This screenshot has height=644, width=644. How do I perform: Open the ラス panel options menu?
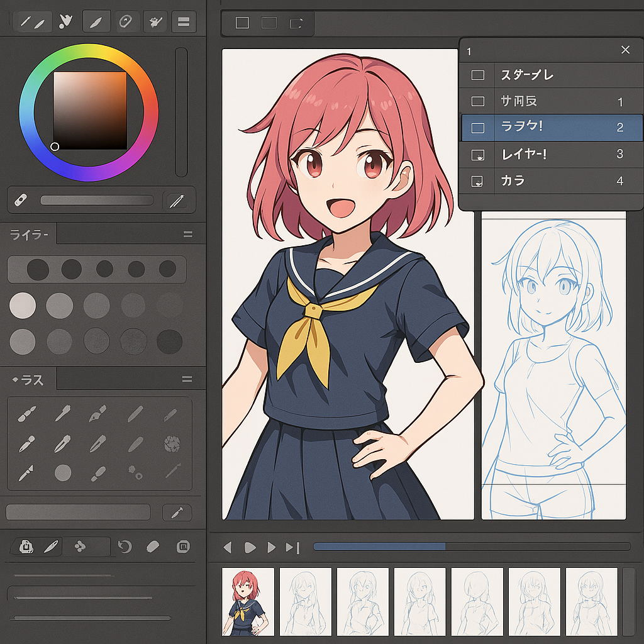coord(187,379)
